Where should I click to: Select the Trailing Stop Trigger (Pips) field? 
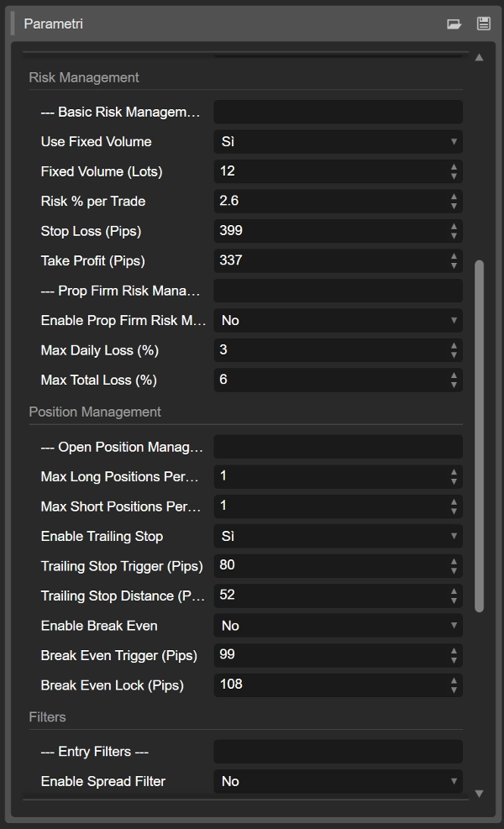click(329, 566)
